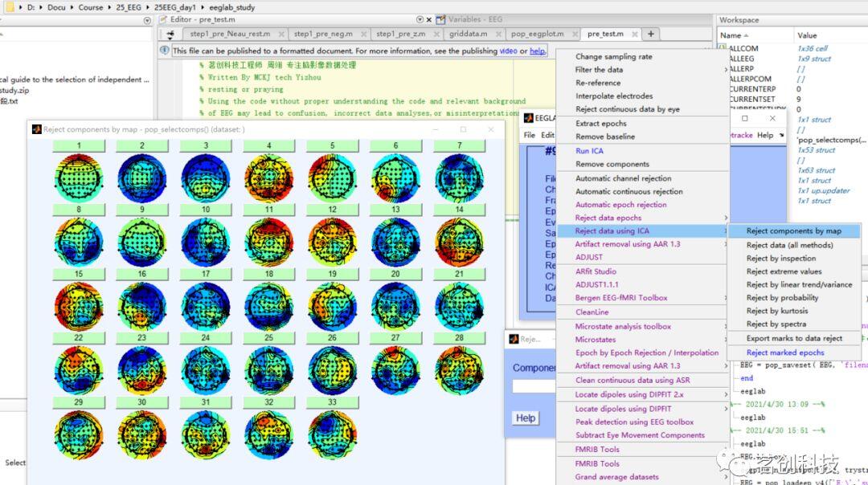Add new editor tab with plus

coord(651,34)
